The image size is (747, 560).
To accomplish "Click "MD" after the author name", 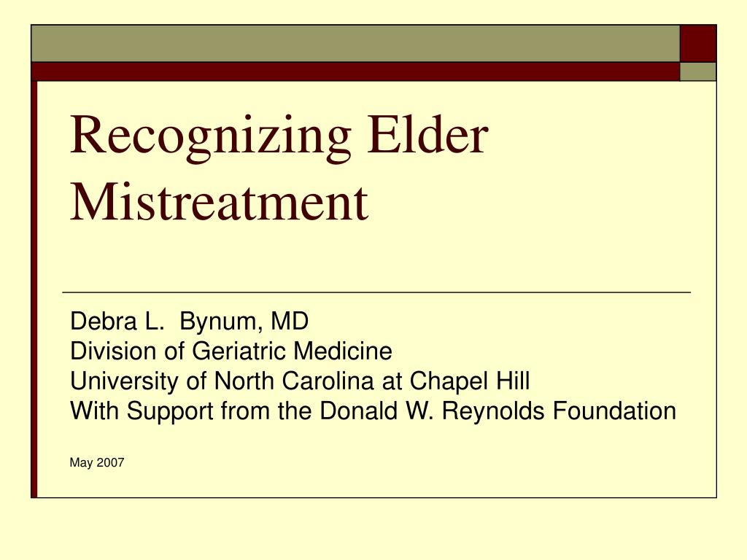I will coord(290,321).
